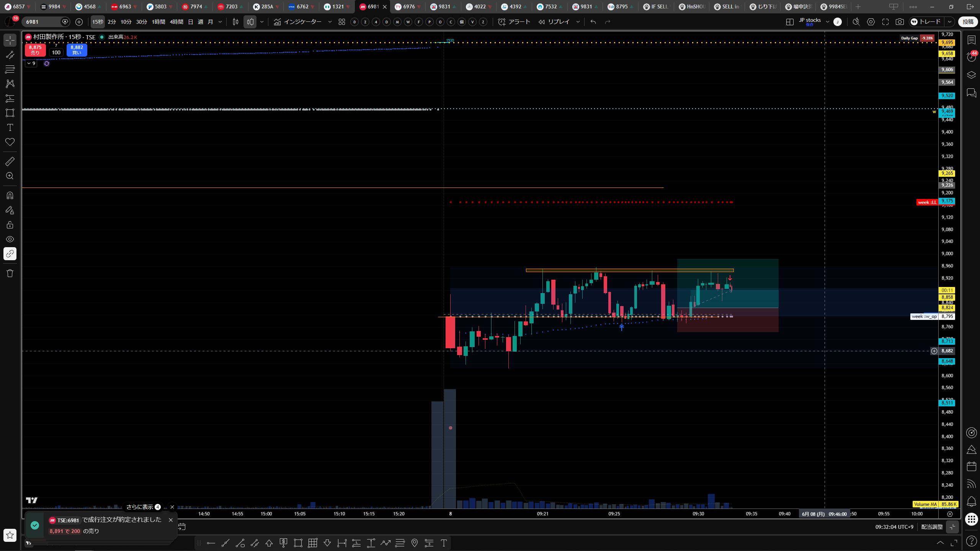
Task: Select the ruler measure tool
Action: [10, 161]
